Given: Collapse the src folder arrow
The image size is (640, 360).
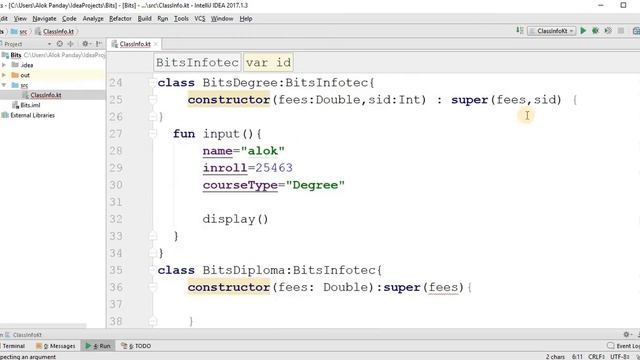Looking at the screenshot, I should 4,85.
